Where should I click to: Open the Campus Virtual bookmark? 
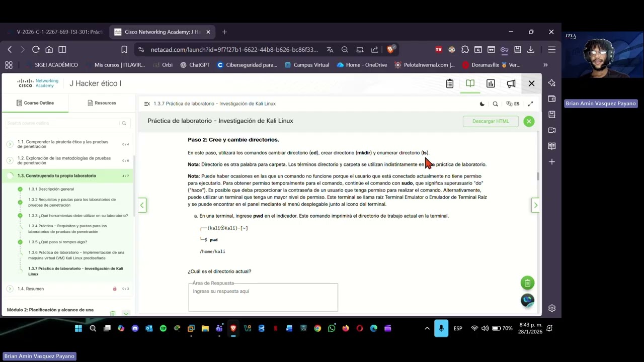307,65
